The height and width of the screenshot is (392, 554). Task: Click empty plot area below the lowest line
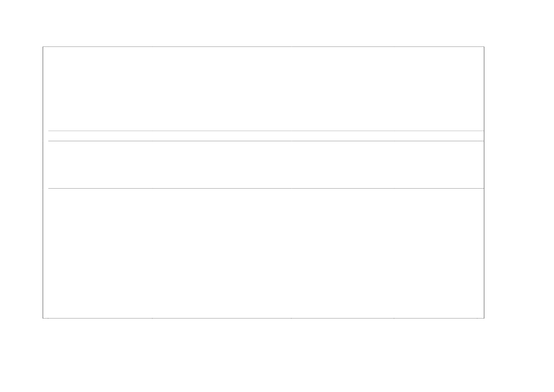click(x=263, y=253)
